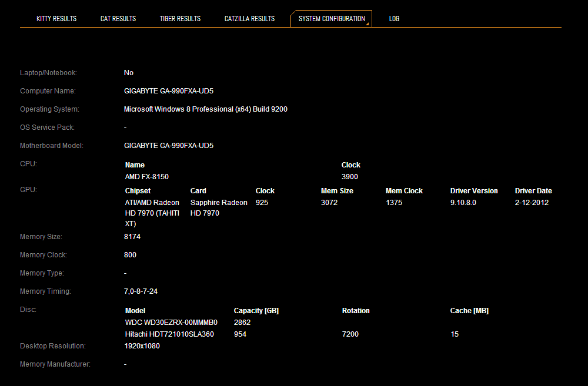
Task: View the Catzilla Results tab
Action: [x=249, y=19]
